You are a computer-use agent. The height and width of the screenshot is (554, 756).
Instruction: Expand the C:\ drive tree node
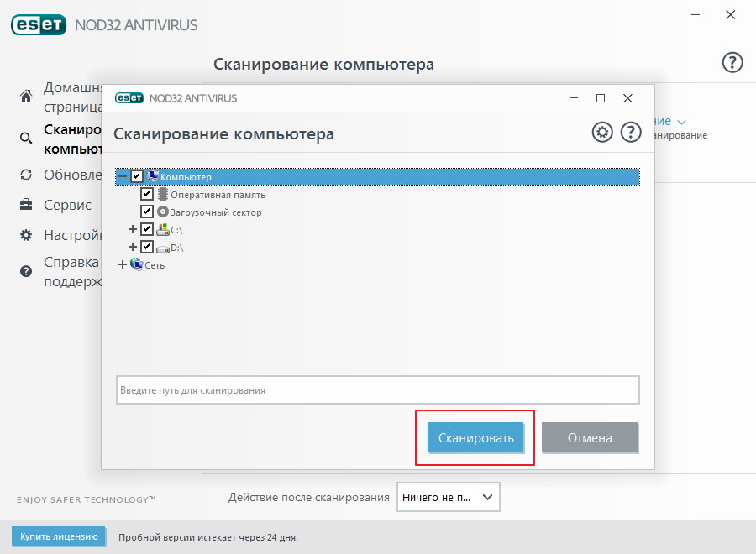click(x=132, y=230)
